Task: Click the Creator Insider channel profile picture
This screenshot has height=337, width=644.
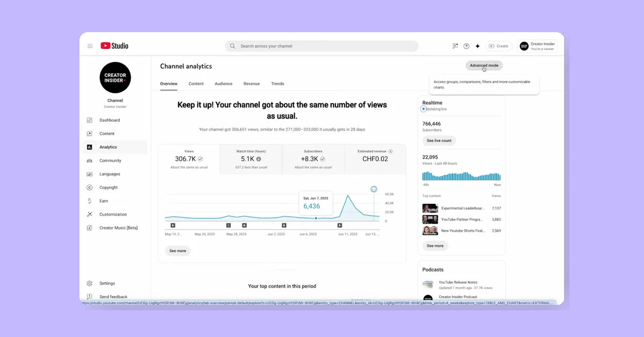Action: click(115, 78)
